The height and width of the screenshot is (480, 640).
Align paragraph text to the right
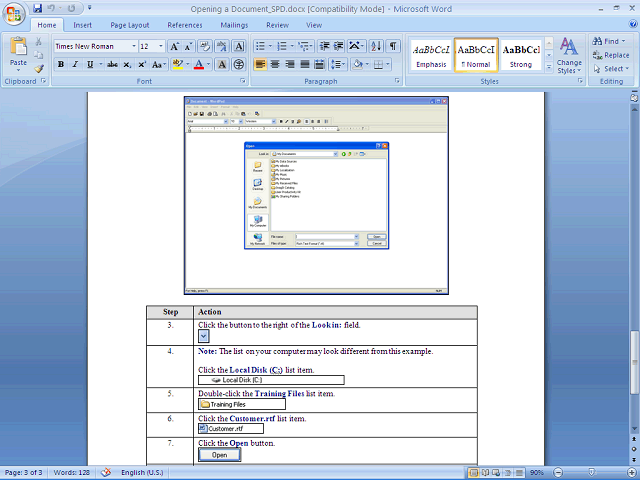point(290,64)
